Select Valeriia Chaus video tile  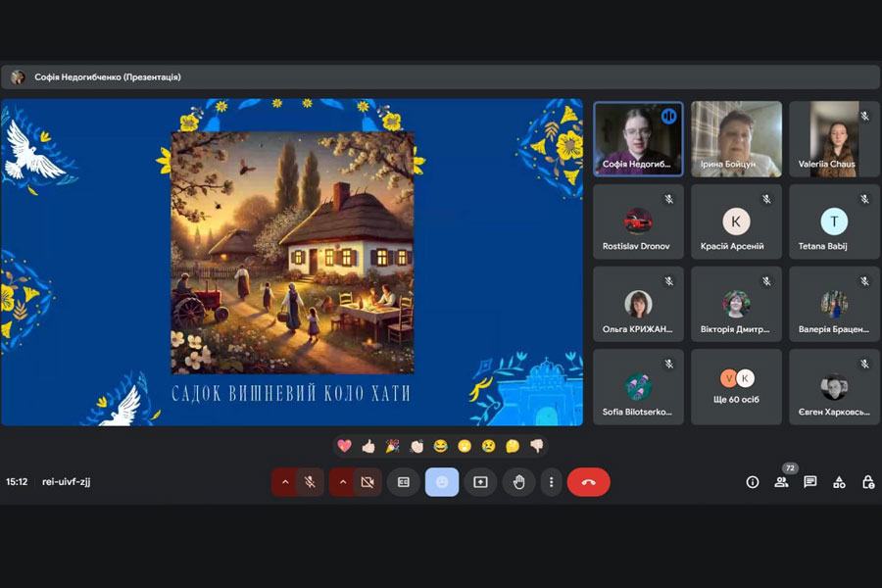(x=834, y=139)
